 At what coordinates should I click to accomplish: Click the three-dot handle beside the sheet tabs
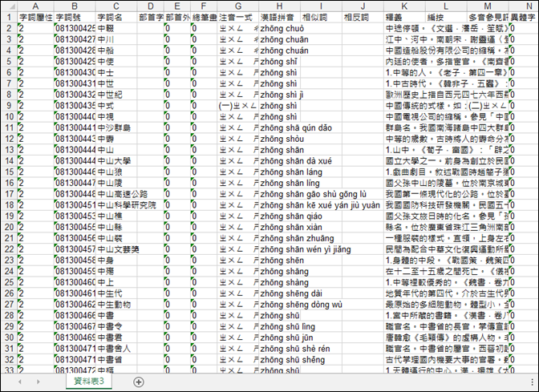pos(533,382)
